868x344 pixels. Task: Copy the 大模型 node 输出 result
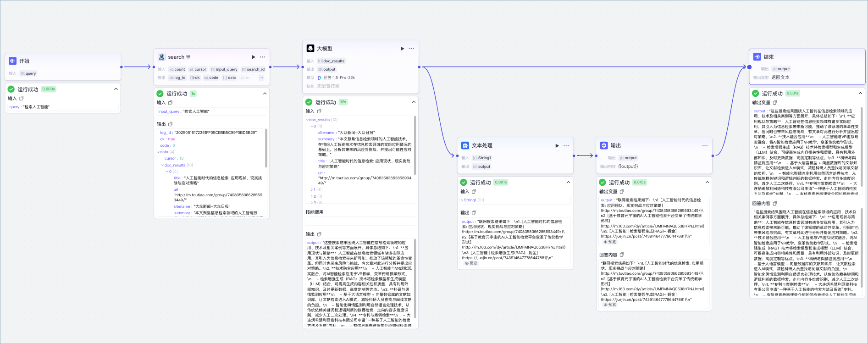coord(319,234)
